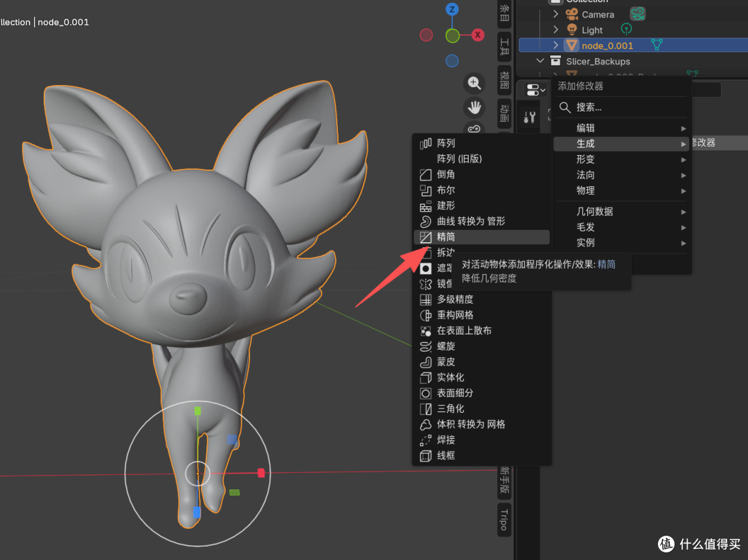748x560 pixels.
Task: Click the modifier search 搜索 field
Action: coord(621,107)
